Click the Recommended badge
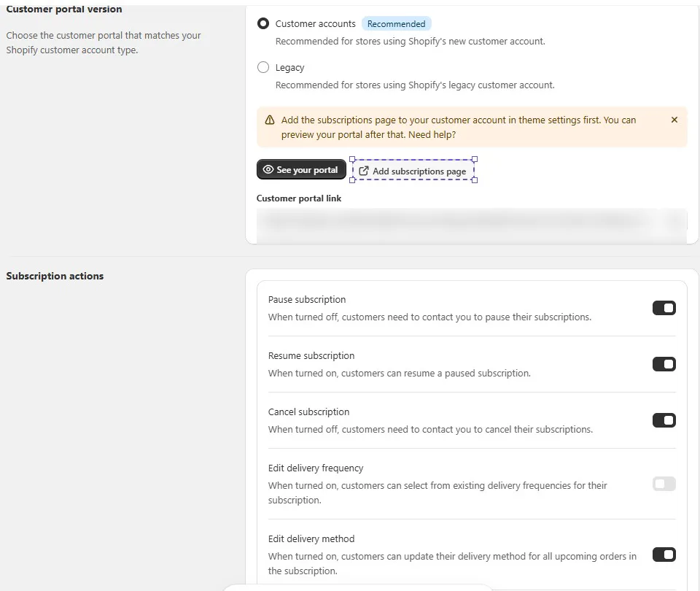The image size is (700, 591). point(396,23)
